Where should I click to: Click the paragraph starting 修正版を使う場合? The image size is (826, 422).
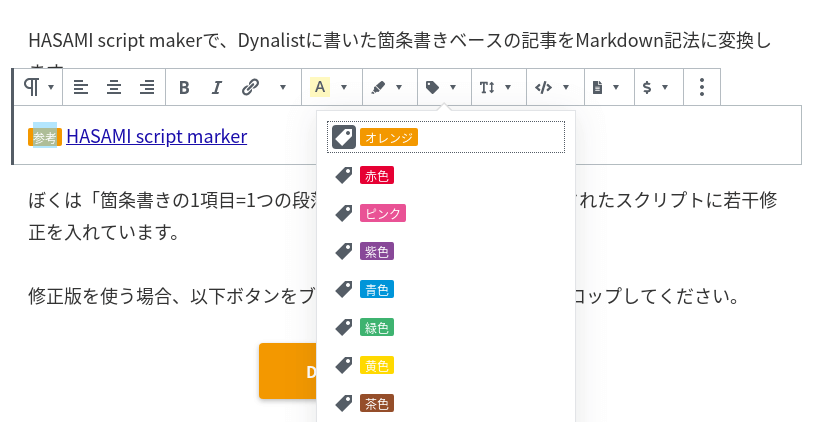point(384,296)
